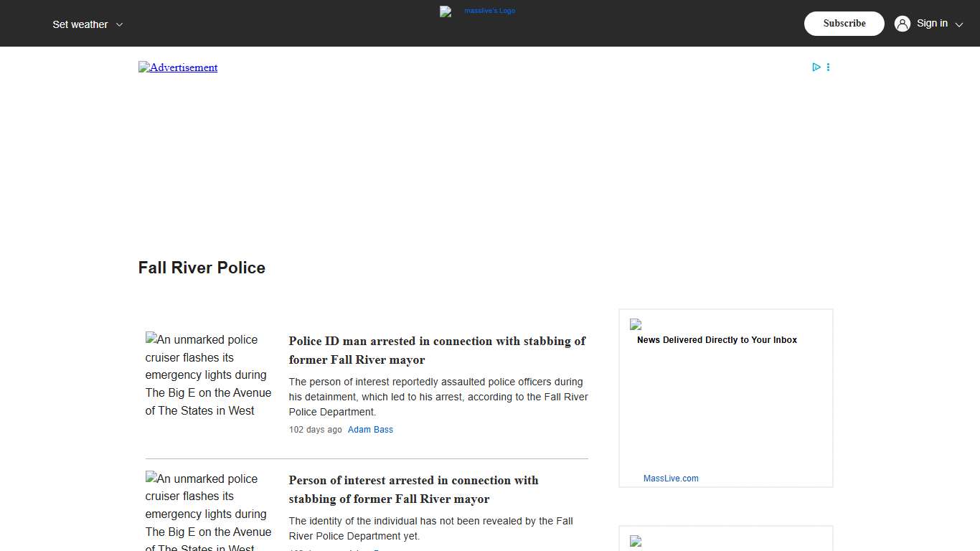Click the broken image icon in lower widget
This screenshot has height=551, width=980.
pyautogui.click(x=635, y=542)
